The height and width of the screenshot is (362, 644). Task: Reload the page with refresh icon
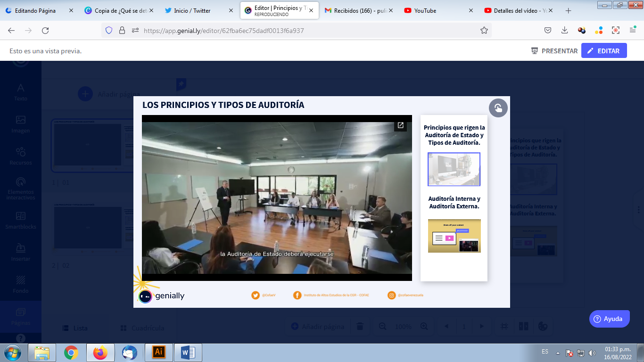45,30
